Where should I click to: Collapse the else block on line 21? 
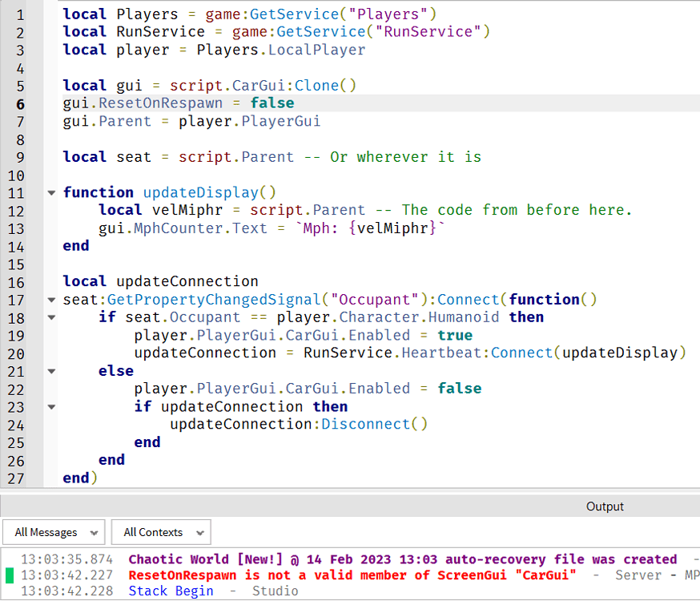coord(51,370)
